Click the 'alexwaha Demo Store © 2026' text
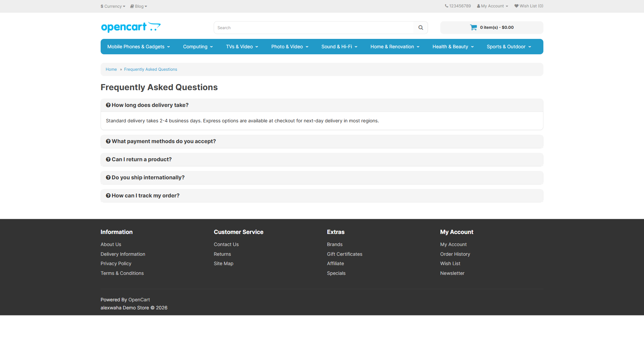 [134, 308]
